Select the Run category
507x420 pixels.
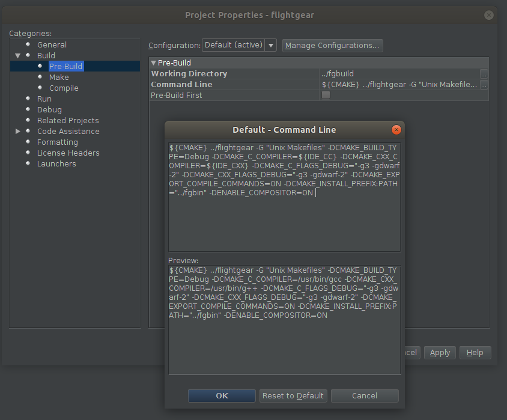point(44,99)
